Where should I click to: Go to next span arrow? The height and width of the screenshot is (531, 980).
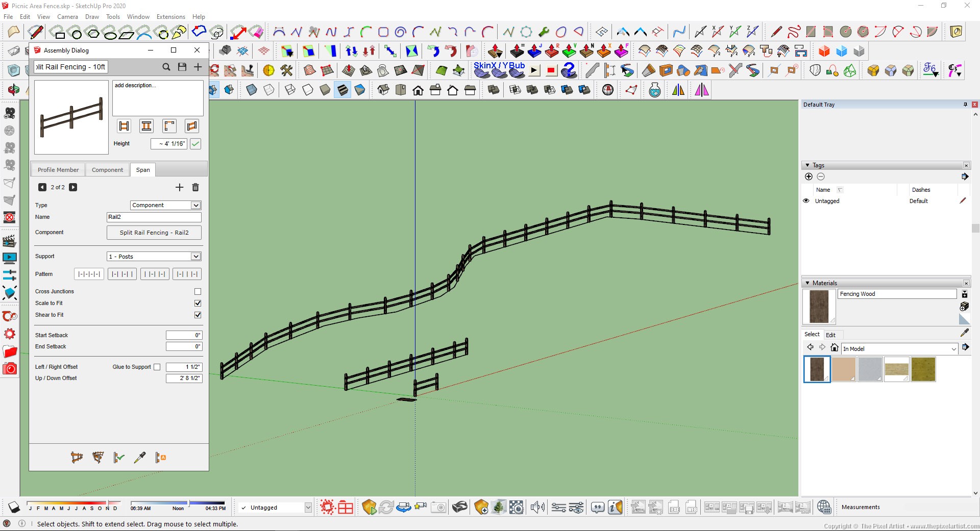pyautogui.click(x=73, y=187)
